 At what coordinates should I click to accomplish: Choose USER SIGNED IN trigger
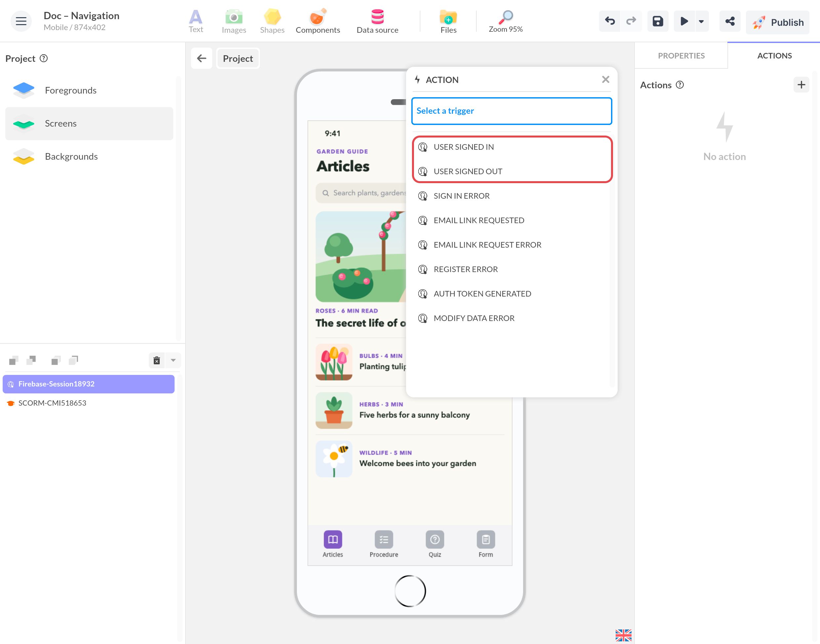pos(512,147)
